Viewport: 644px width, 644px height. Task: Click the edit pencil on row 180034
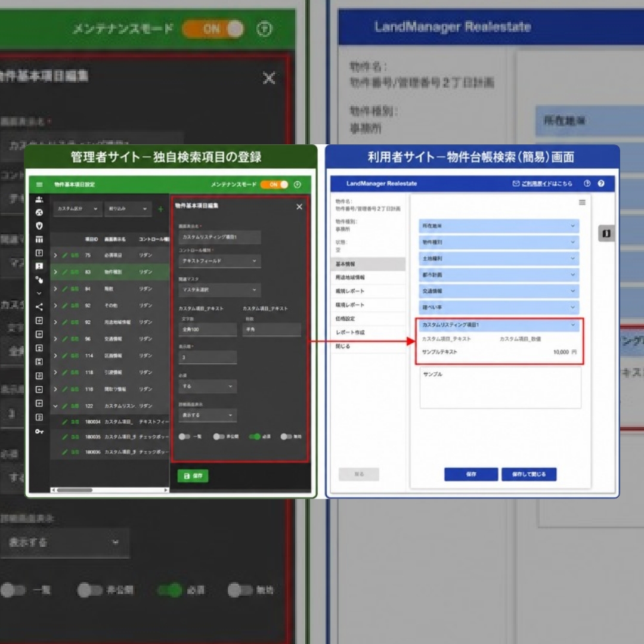pyautogui.click(x=65, y=422)
